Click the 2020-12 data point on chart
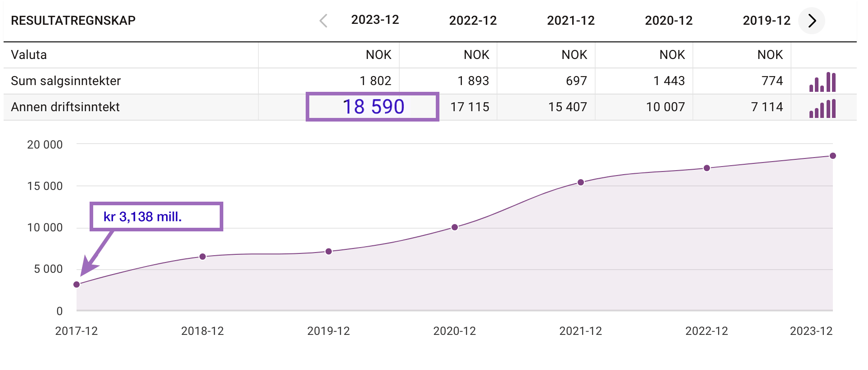Image resolution: width=868 pixels, height=370 pixels. click(455, 227)
